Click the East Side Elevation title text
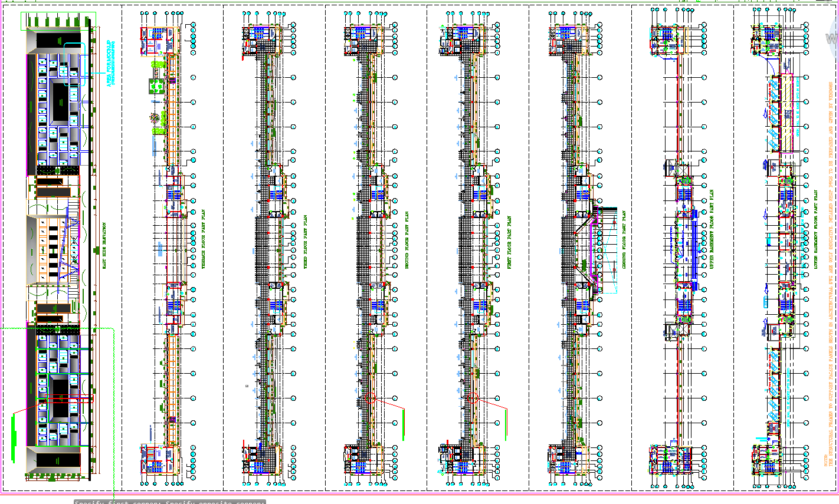 coord(104,245)
